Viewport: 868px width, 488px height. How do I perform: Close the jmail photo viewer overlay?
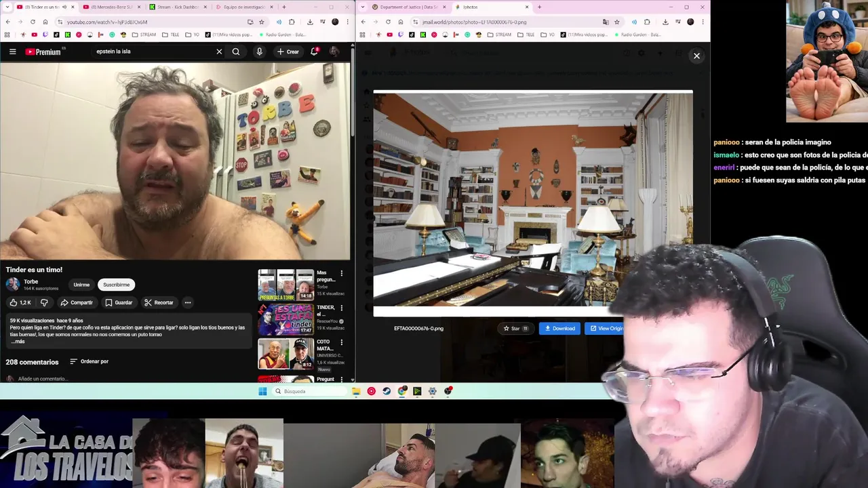tap(696, 56)
